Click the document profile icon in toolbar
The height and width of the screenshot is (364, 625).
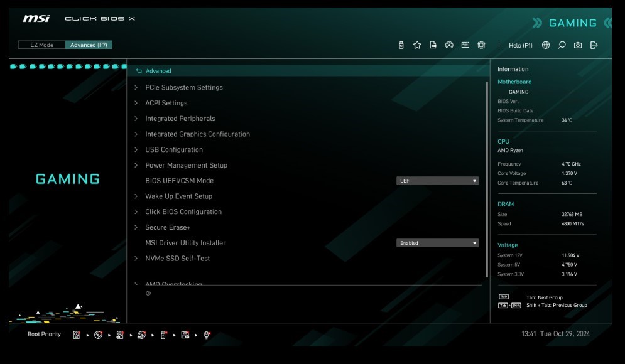(x=433, y=45)
